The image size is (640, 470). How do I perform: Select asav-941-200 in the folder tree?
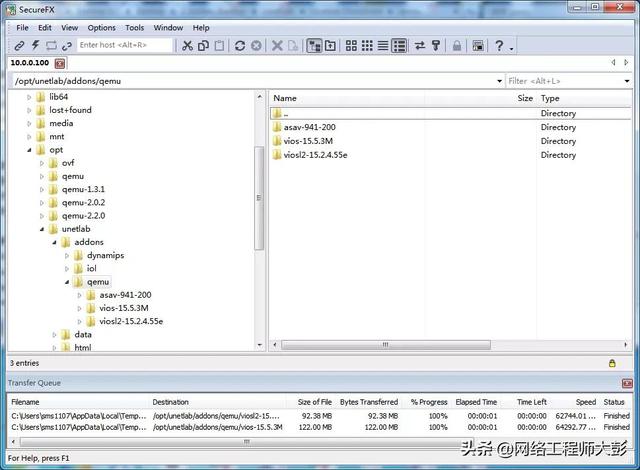pyautogui.click(x=125, y=295)
